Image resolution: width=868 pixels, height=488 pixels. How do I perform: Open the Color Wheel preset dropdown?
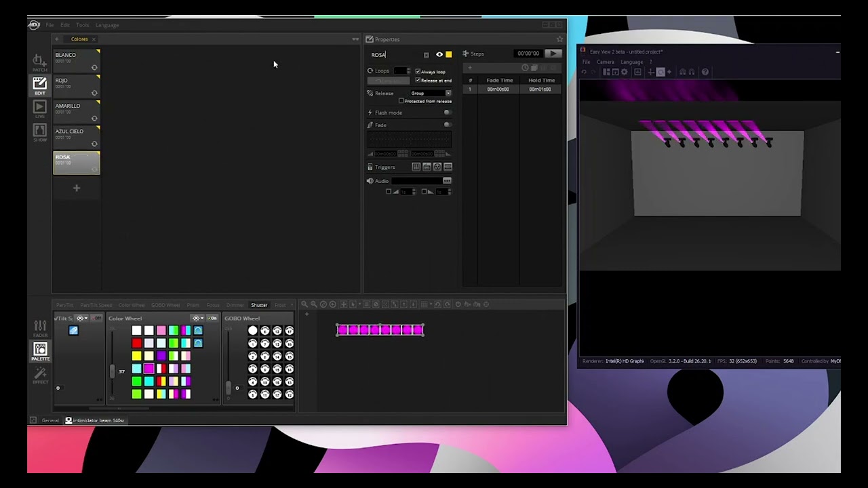tap(197, 319)
